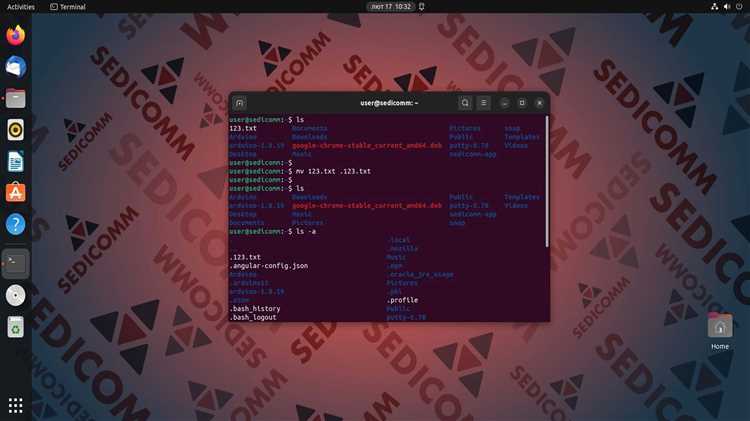Maximize the terminal window
The height and width of the screenshot is (421, 750).
522,103
